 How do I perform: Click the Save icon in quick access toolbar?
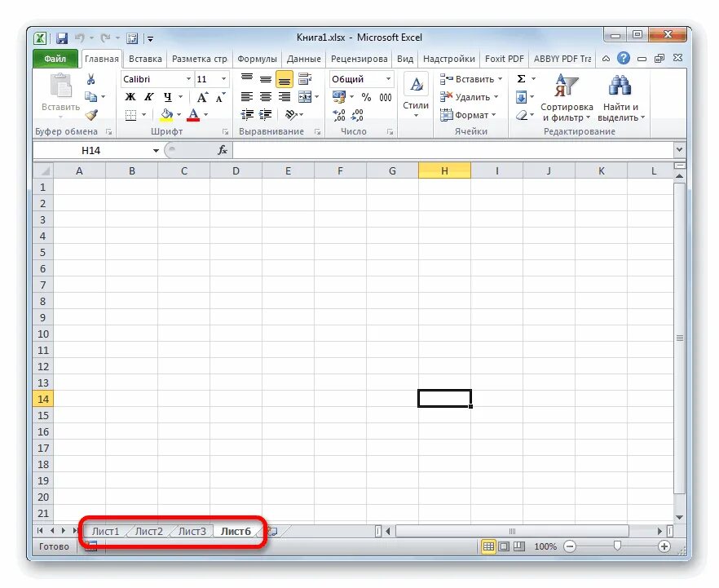[62, 38]
